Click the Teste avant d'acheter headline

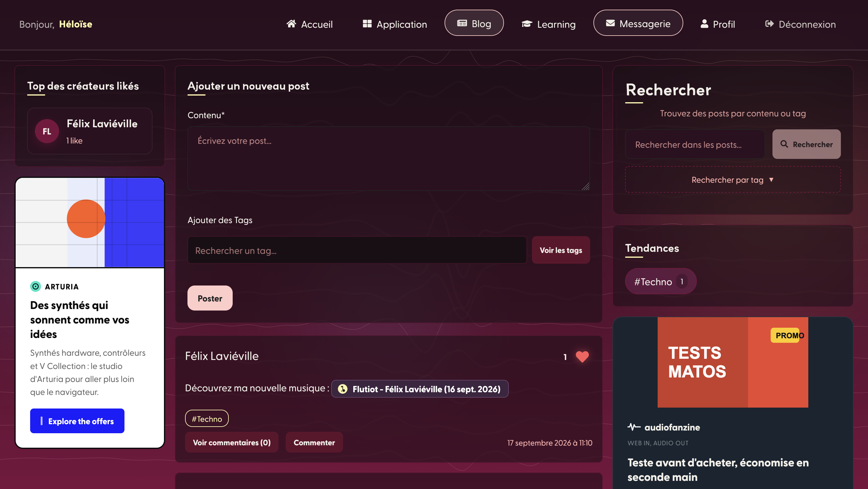click(x=718, y=469)
